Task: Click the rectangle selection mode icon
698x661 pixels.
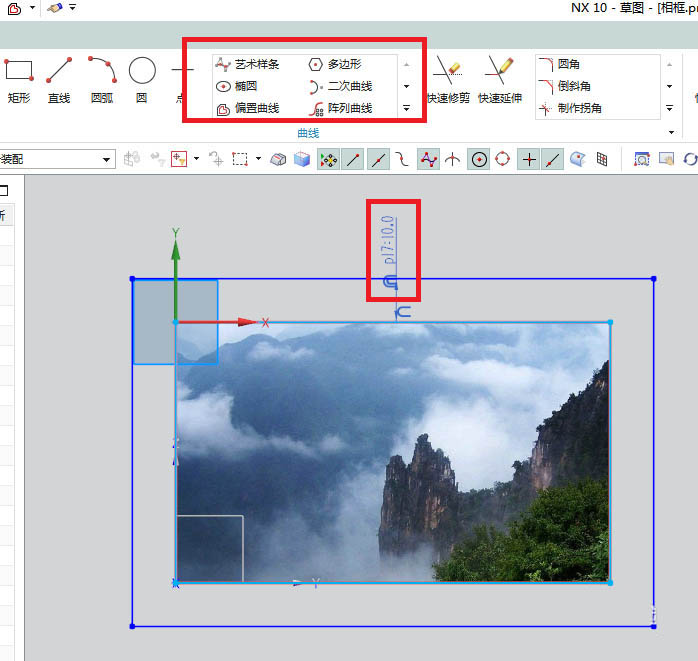Action: tap(240, 159)
